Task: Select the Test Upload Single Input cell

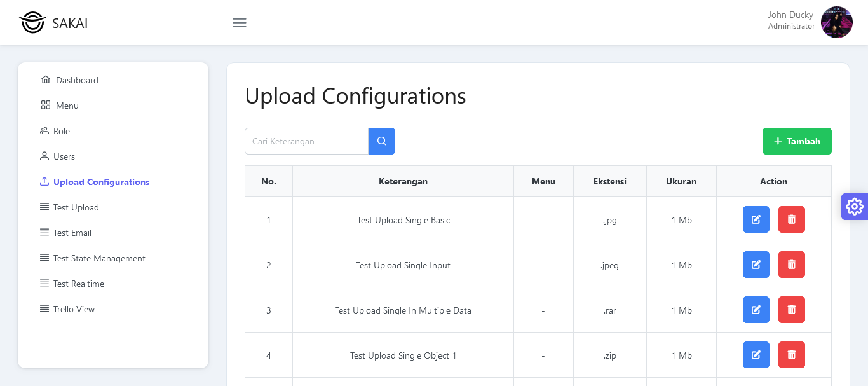Action: click(x=403, y=265)
